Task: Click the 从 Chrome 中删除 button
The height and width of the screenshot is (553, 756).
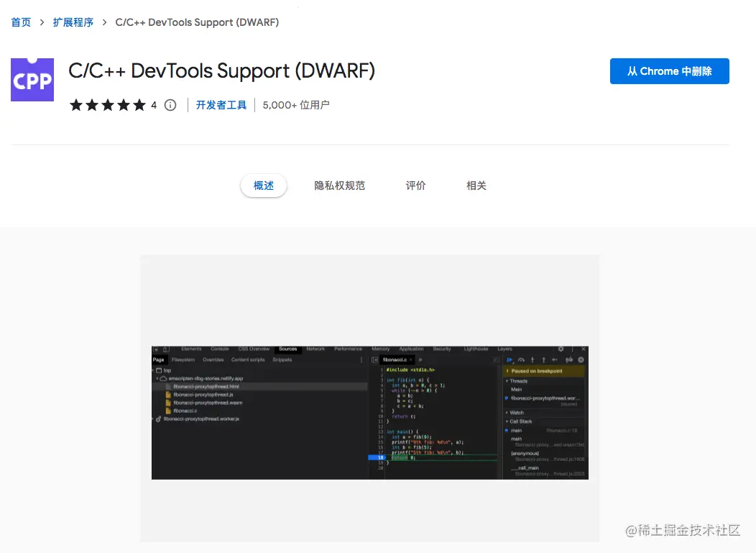Action: [x=669, y=71]
